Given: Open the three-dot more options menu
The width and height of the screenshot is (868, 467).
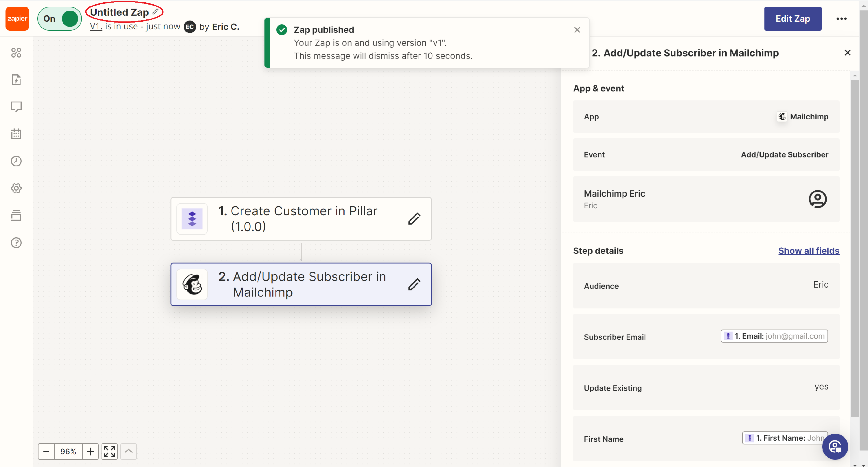Looking at the screenshot, I should [841, 19].
